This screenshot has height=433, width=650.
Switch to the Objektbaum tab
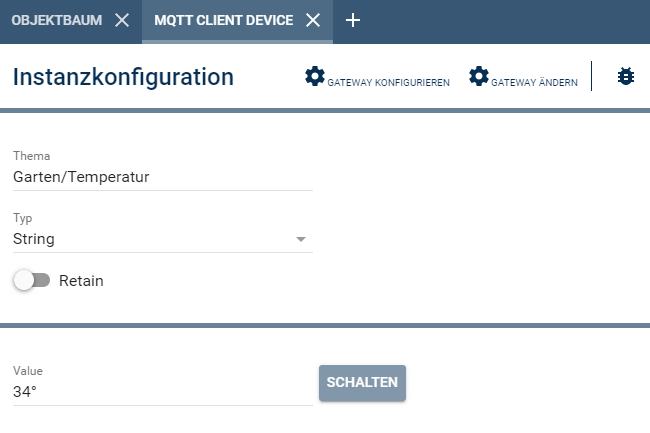57,20
